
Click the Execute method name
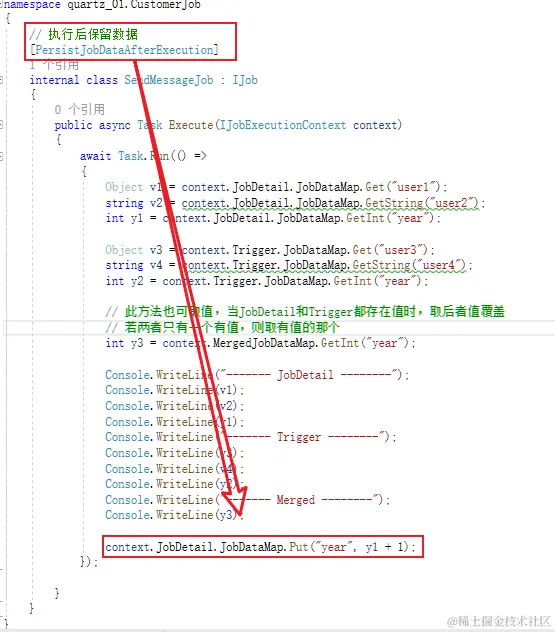pyautogui.click(x=191, y=125)
